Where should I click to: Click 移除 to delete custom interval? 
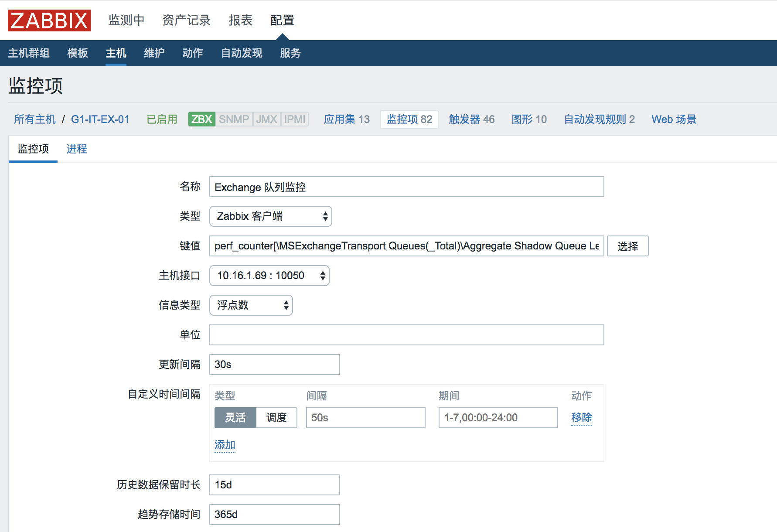tap(582, 418)
